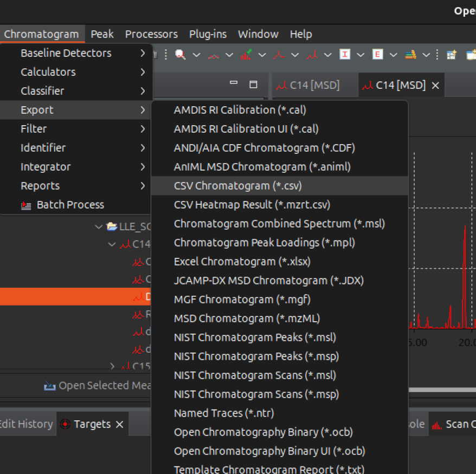Click the bar chart with green arrow icon
Viewport: 476px width, 474px height.
[x=246, y=55]
